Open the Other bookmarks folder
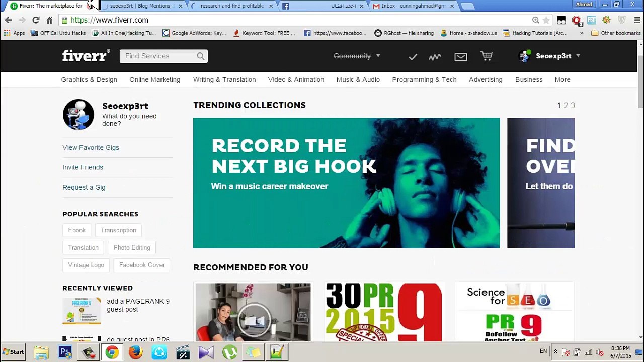Screen dimensions: 644x362 [616, 33]
